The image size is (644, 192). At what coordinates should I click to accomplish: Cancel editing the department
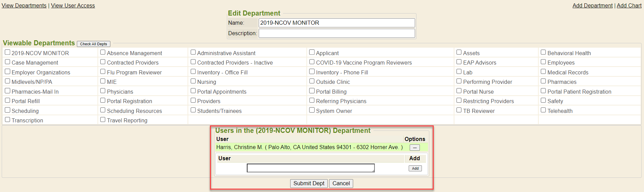[341, 183]
